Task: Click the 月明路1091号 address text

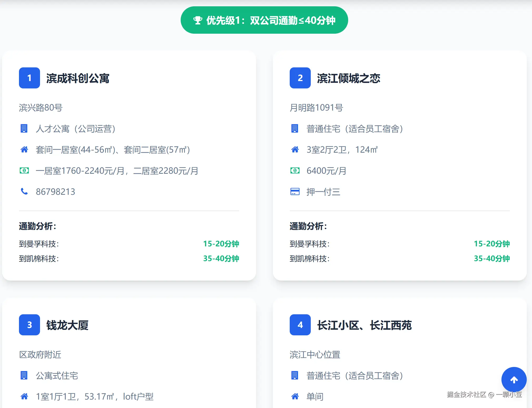Action: pos(316,108)
